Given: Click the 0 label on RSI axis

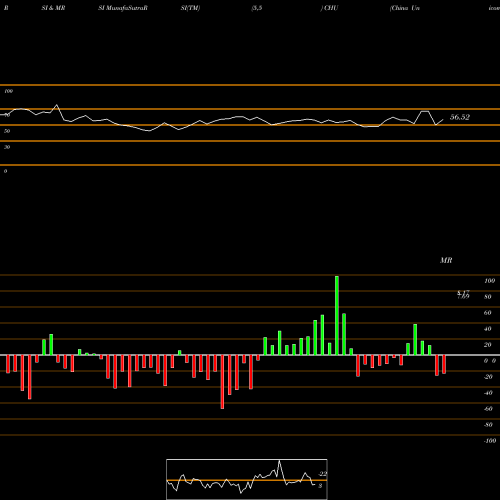Looking at the screenshot, I should point(5,171).
